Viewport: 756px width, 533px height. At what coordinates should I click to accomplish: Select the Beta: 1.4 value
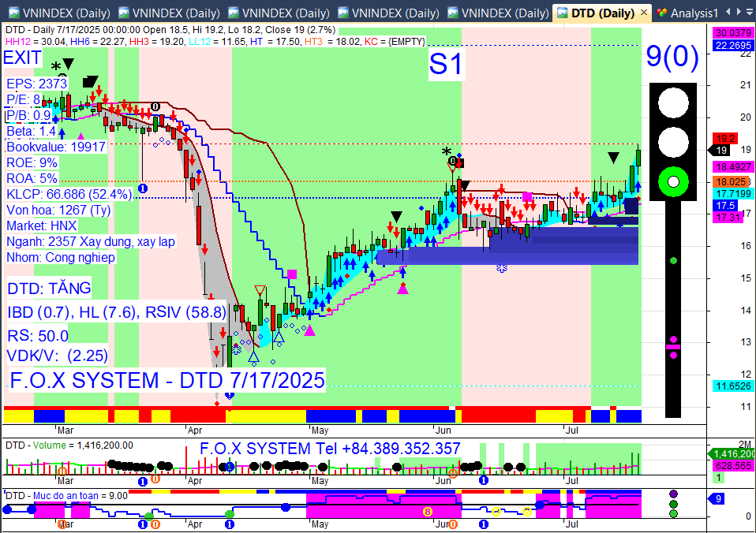click(32, 131)
